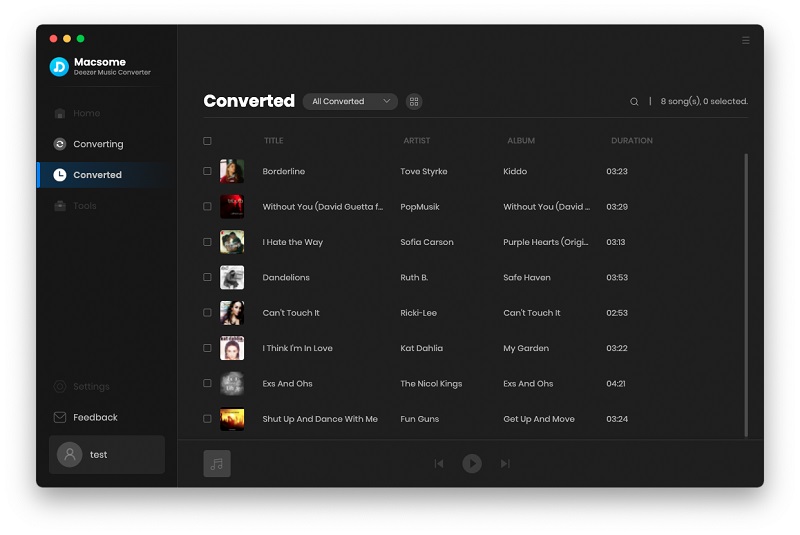This screenshot has width=800, height=535.
Task: Check the Shut Up And Dance checkbox
Action: [x=207, y=419]
